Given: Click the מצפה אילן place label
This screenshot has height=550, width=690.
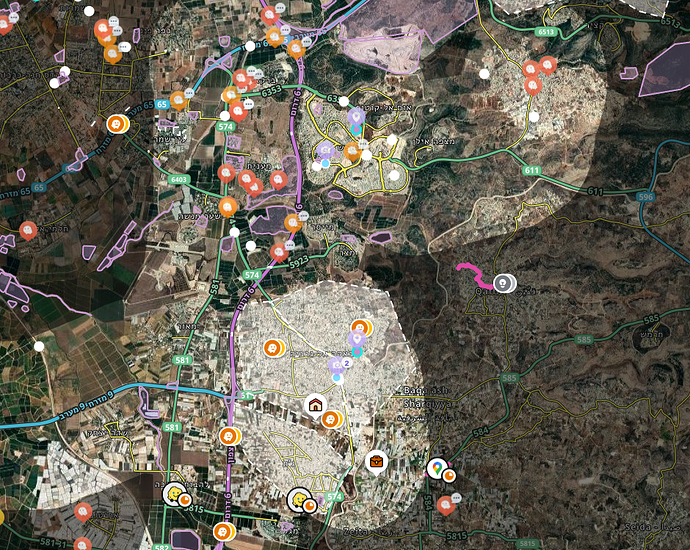Looking at the screenshot, I should (x=434, y=141).
